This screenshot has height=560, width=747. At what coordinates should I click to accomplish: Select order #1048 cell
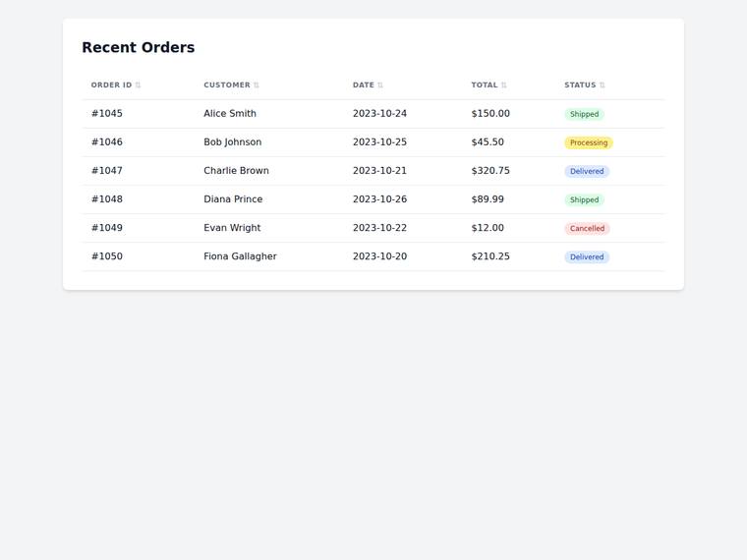tap(107, 199)
